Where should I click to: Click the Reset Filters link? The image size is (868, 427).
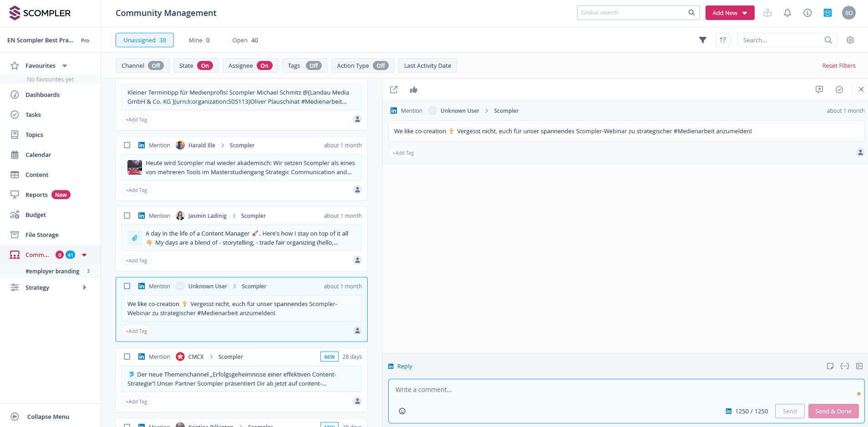click(839, 65)
